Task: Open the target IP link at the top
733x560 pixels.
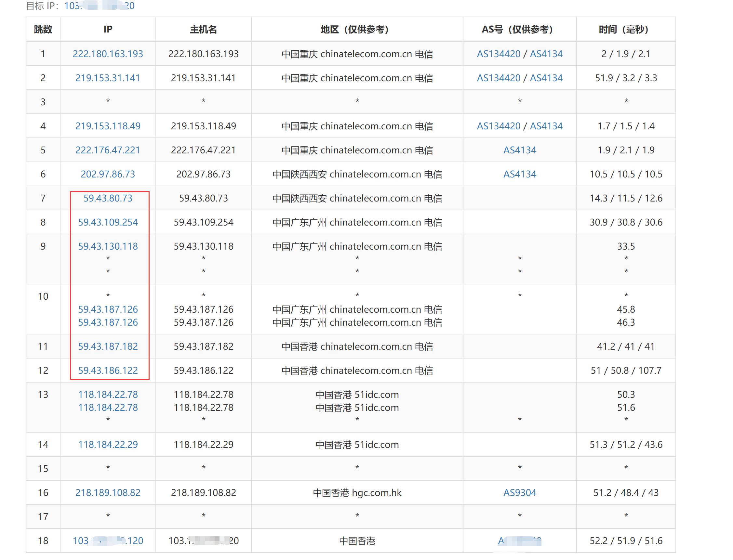Action: 100,6
